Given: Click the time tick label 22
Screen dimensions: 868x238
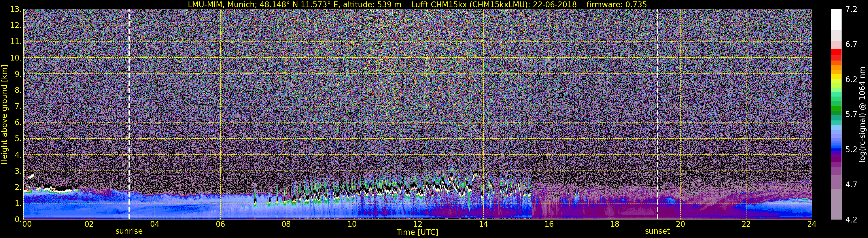Looking at the screenshot, I should click(x=746, y=224).
